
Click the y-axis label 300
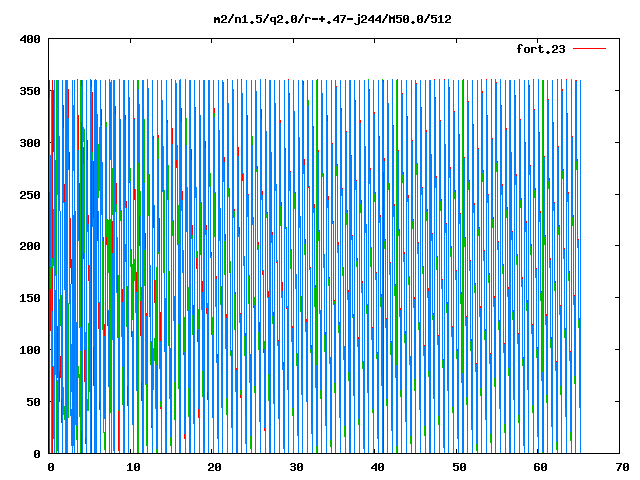[x=30, y=143]
